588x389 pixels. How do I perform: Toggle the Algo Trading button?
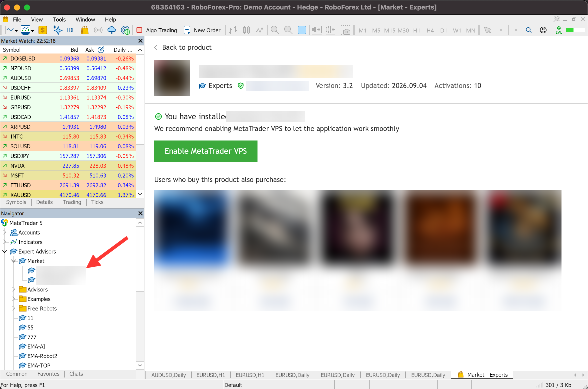157,30
